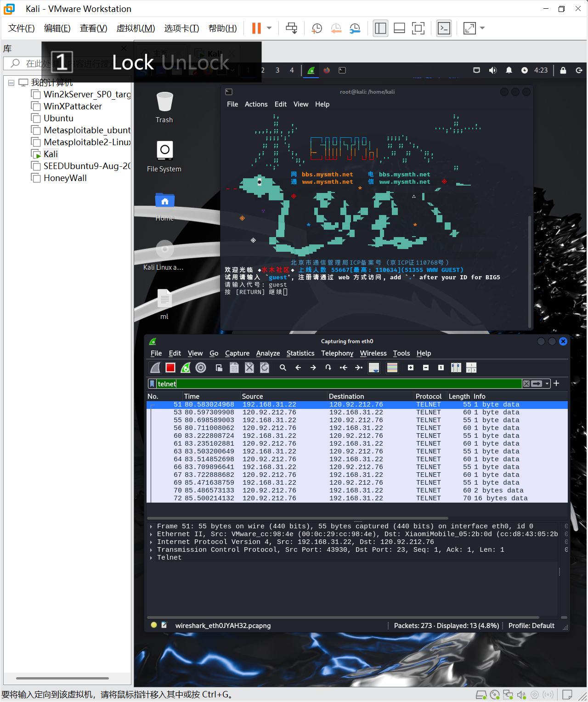Screen dimensions: 588x702
Task: Go to previous packet arrow
Action: coord(298,368)
